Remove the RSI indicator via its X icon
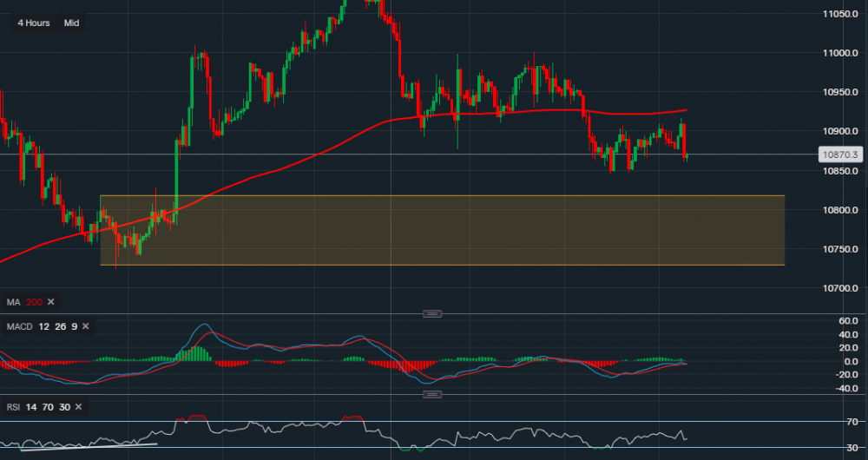This screenshot has height=460, width=868. (x=78, y=407)
